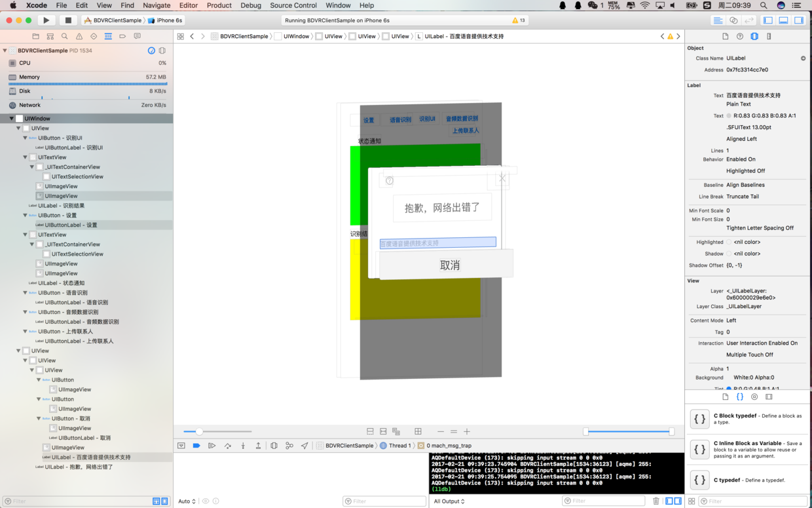Viewport: 812px width, 508px height.
Task: Switch to the File inspector icon
Action: 726,36
